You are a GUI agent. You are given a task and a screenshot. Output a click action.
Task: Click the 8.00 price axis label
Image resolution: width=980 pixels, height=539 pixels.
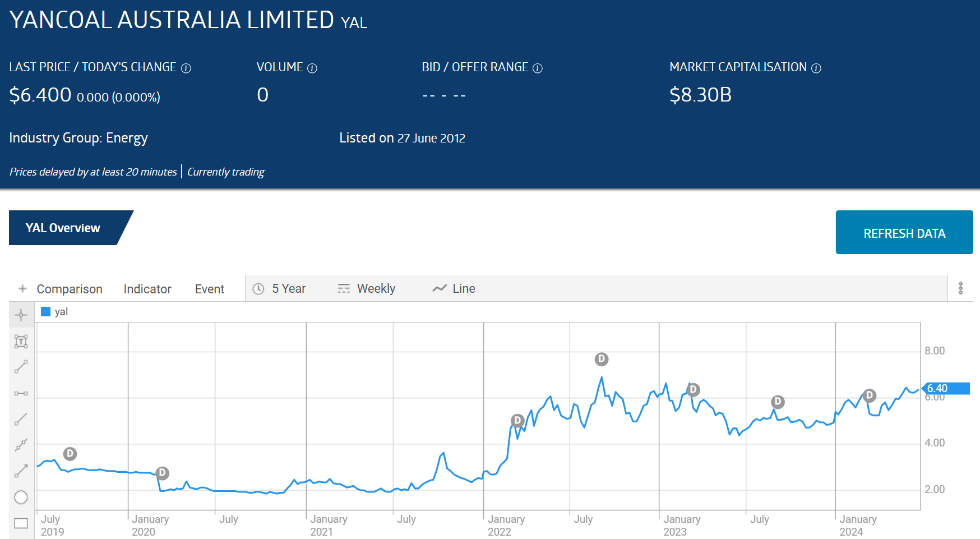coord(935,351)
